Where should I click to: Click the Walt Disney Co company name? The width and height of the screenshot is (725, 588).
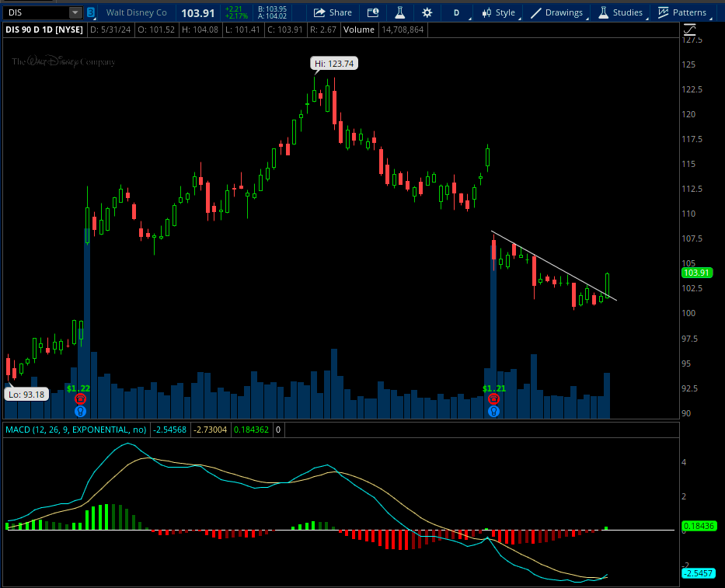137,12
